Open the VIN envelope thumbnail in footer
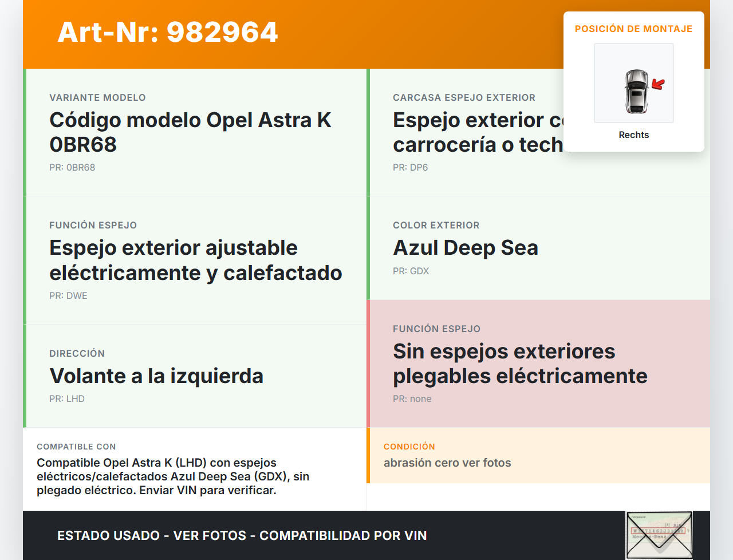This screenshot has width=733, height=560. click(659, 535)
